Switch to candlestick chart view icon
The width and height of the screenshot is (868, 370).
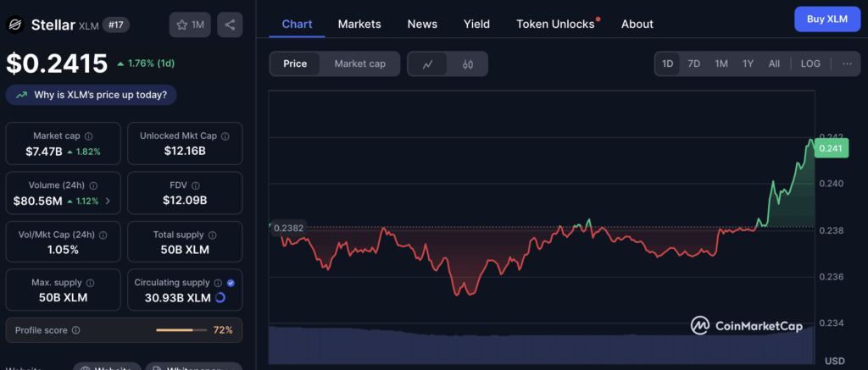pyautogui.click(x=468, y=64)
